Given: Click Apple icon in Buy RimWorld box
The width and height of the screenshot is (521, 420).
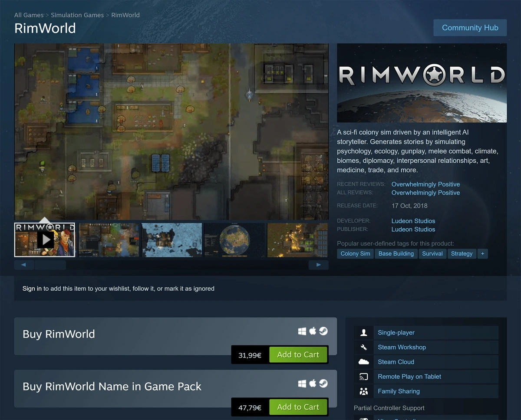Looking at the screenshot, I should point(313,331).
